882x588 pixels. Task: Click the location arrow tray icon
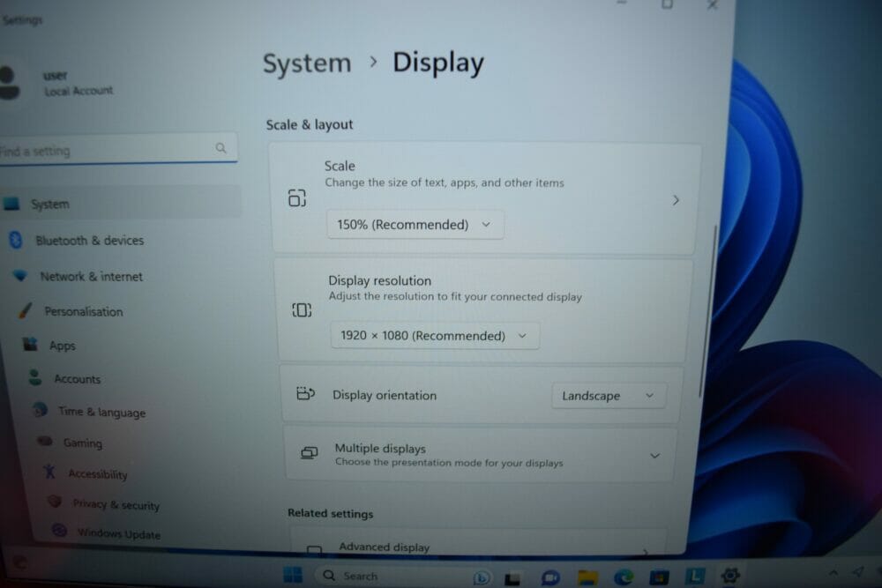858,572
